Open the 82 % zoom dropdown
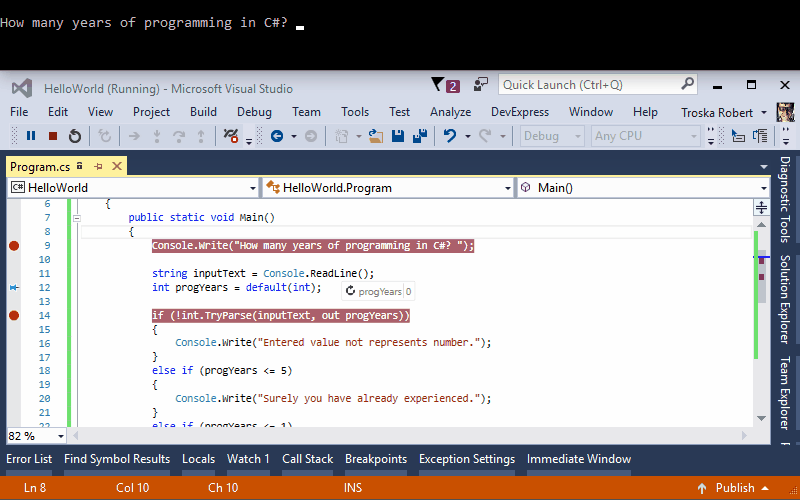Viewport: 800px width, 500px height. coord(61,436)
